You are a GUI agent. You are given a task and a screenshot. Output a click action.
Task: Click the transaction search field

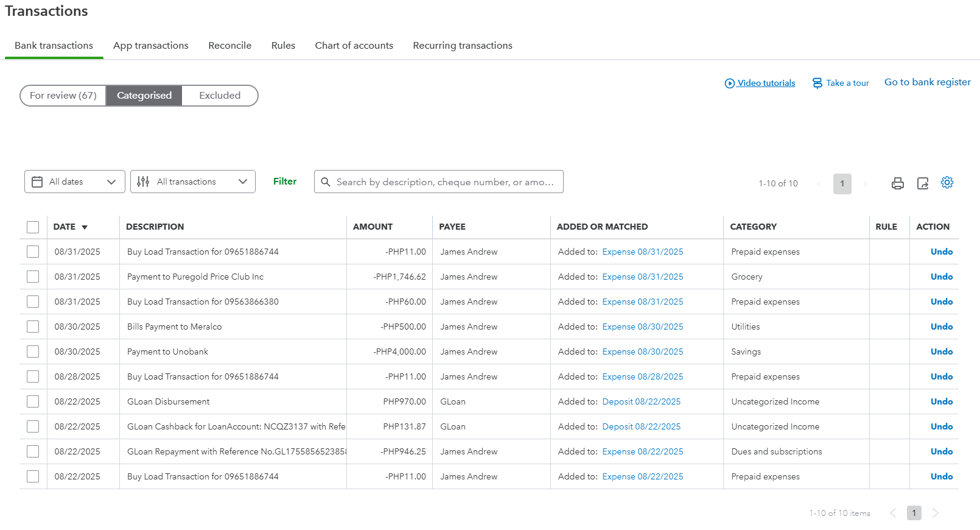444,182
